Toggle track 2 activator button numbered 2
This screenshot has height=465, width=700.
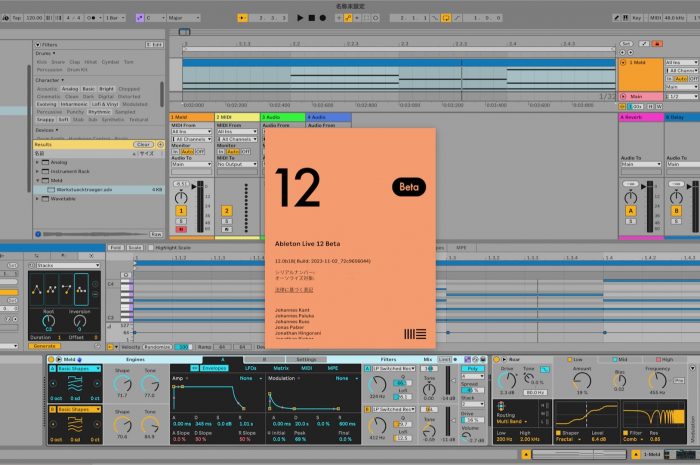click(226, 211)
